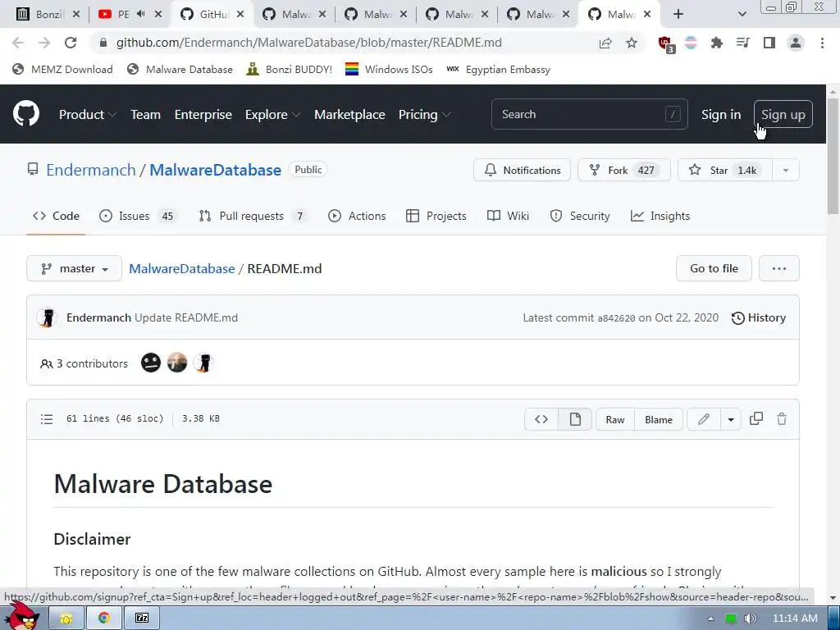Image resolution: width=840 pixels, height=630 pixels.
Task: Open the Wiki tab
Action: coord(508,216)
